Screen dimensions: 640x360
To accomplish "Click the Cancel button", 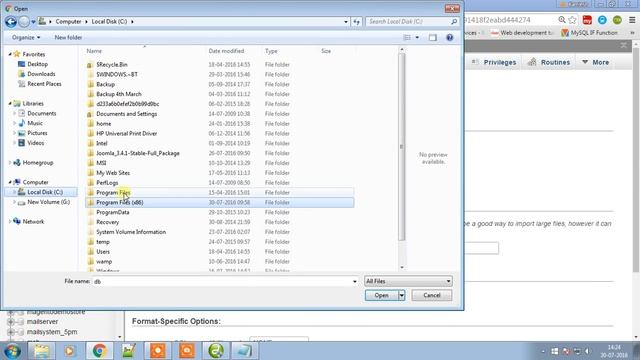I will coord(432,296).
